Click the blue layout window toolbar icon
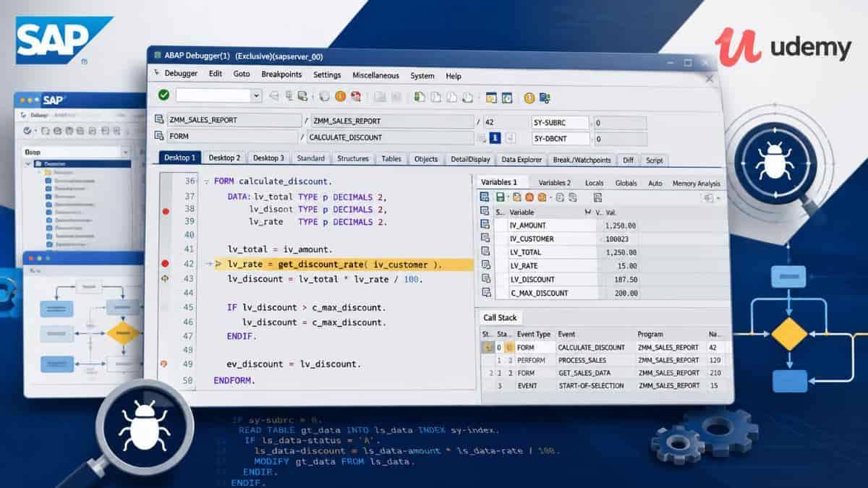Image resolution: width=868 pixels, height=488 pixels. 507,97
